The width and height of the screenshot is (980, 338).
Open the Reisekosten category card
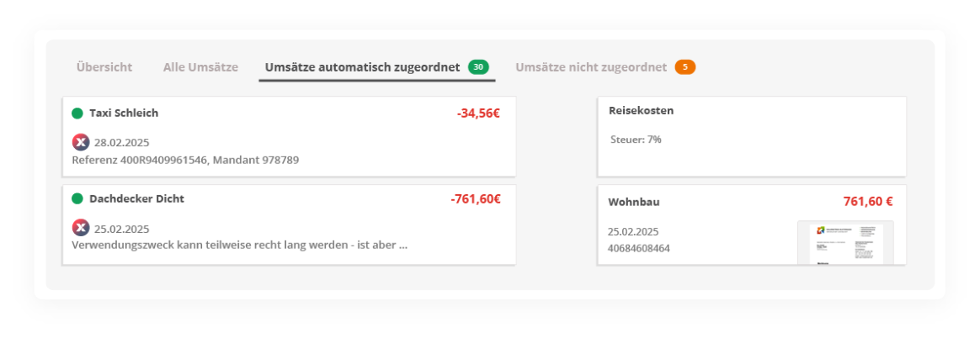[752, 136]
